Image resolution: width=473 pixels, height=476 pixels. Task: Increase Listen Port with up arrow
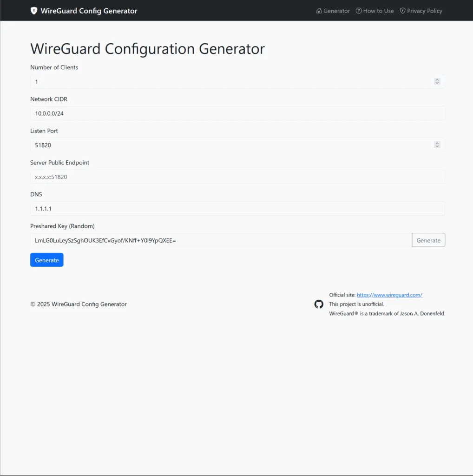437,143
